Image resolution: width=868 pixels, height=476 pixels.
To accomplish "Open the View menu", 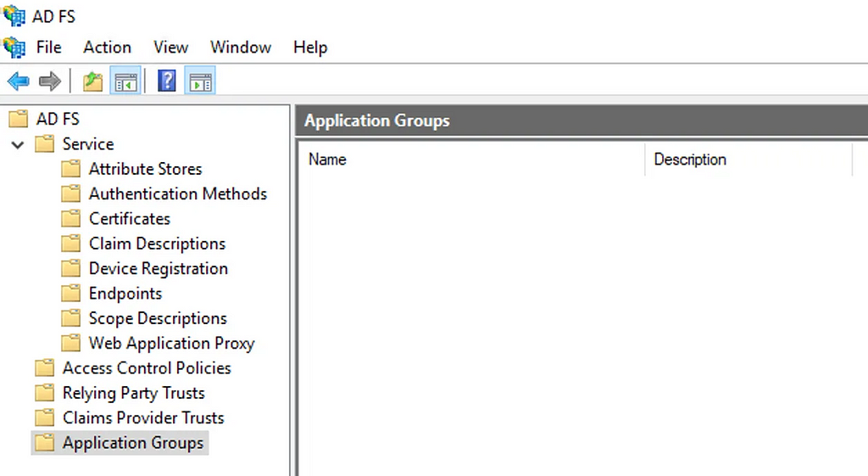I will [x=171, y=48].
